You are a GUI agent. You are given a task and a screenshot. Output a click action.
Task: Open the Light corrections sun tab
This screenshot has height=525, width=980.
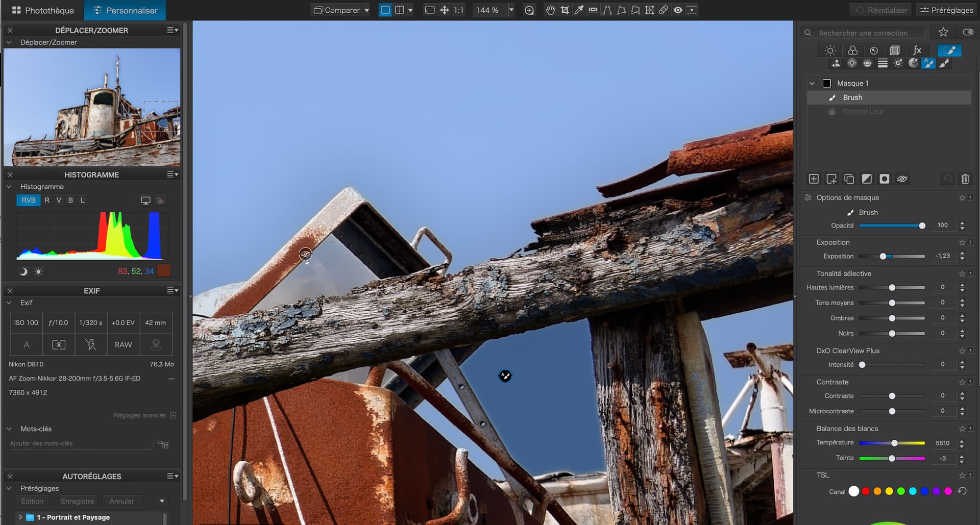pyautogui.click(x=830, y=51)
